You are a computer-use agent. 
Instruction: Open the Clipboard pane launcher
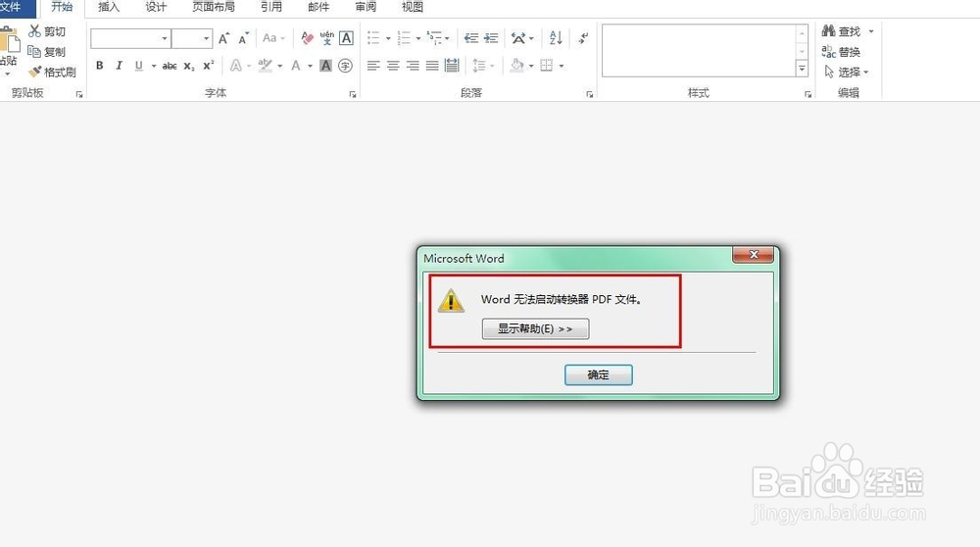pyautogui.click(x=79, y=94)
